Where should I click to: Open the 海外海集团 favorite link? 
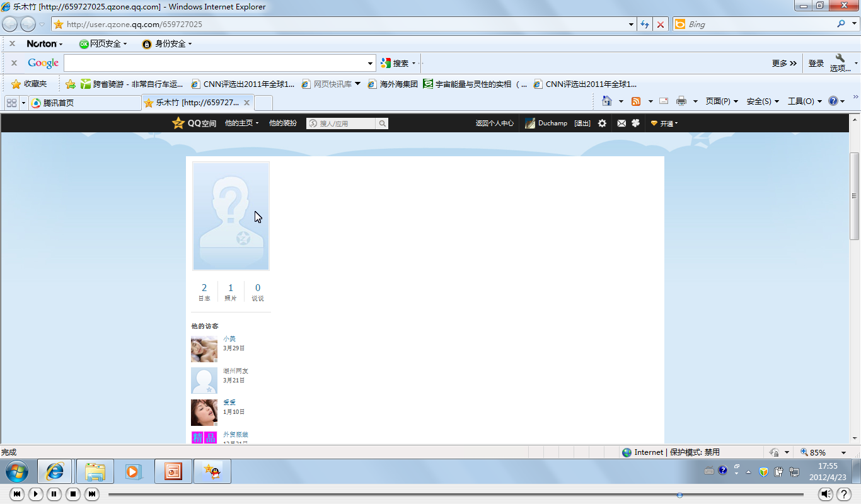pos(393,84)
